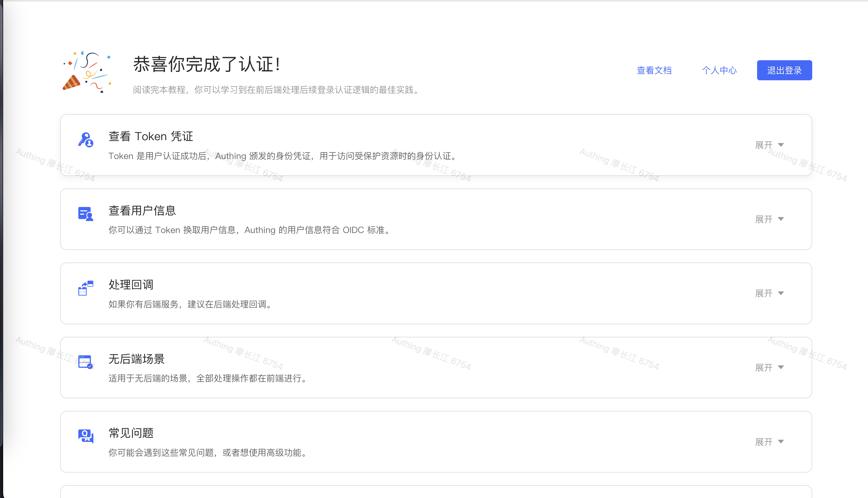Click the party popper celebration icon
This screenshot has height=498, width=868.
[x=87, y=72]
